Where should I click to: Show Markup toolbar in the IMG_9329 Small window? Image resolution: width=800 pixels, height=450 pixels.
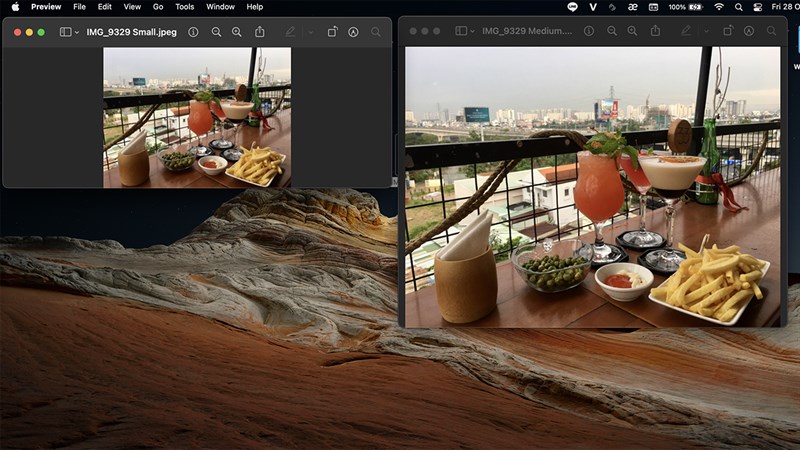[353, 32]
